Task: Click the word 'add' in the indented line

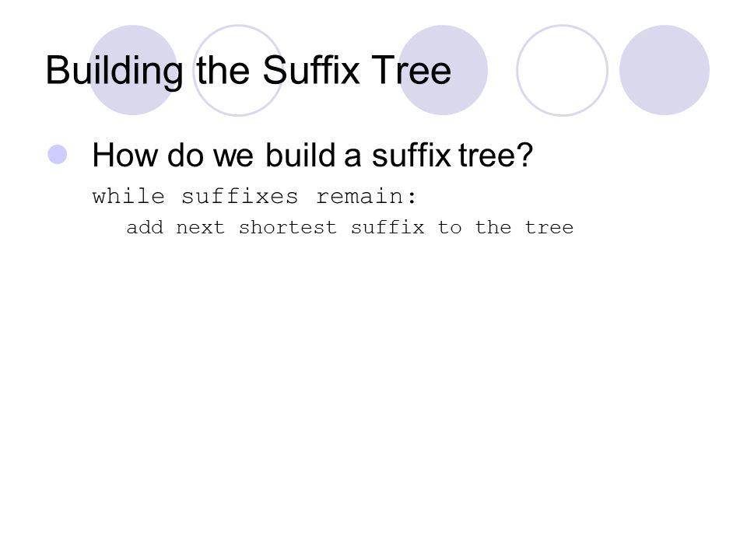Action: (x=145, y=227)
